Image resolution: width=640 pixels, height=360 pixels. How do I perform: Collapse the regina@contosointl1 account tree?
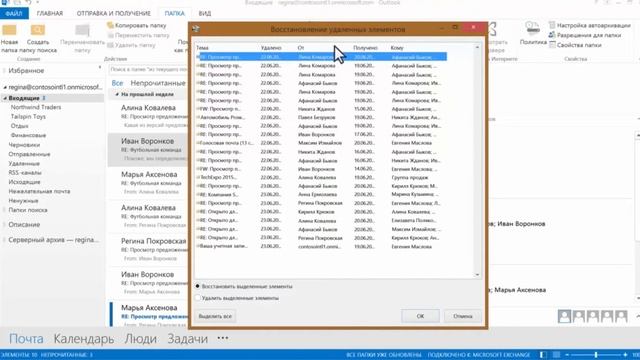[5, 87]
